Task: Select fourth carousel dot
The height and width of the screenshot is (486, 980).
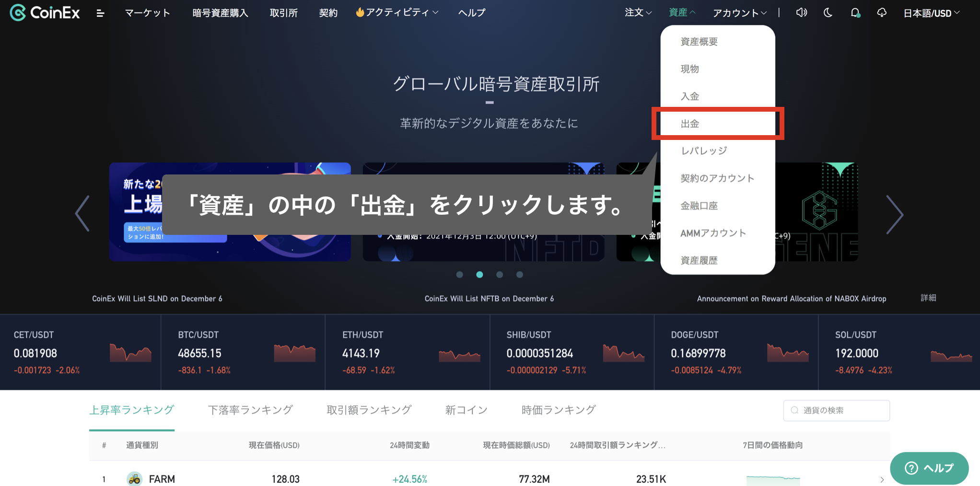Action: pyautogui.click(x=520, y=275)
